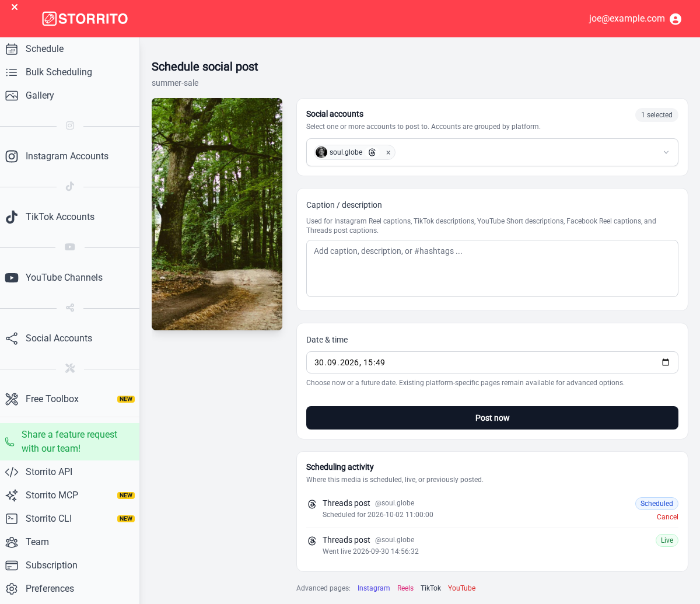700x604 pixels.
Task: Click the Schedule calendar icon
Action: [12, 49]
